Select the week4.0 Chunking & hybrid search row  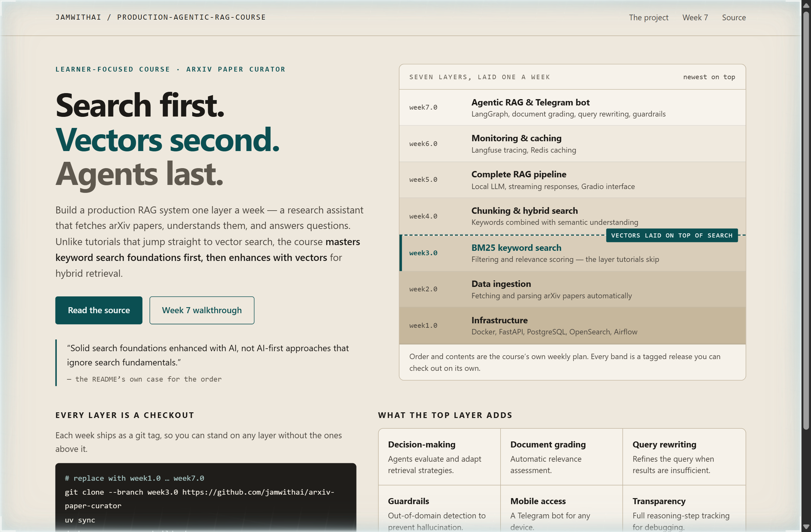point(572,216)
